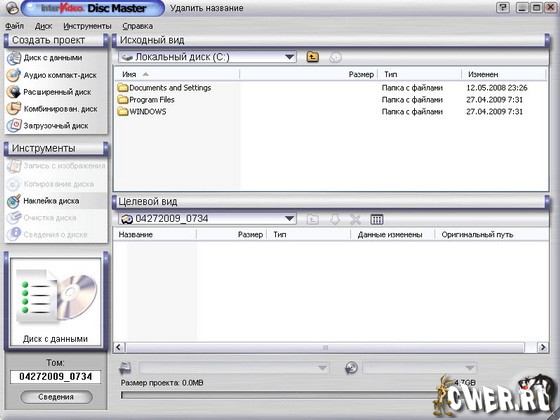Screen dimensions: 560x420
Task: Open the Диск menu
Action: [44, 26]
